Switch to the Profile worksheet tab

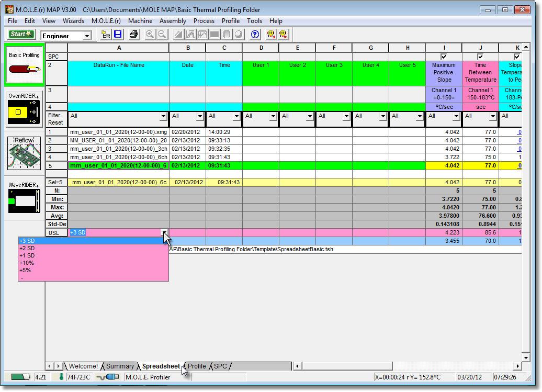197,366
